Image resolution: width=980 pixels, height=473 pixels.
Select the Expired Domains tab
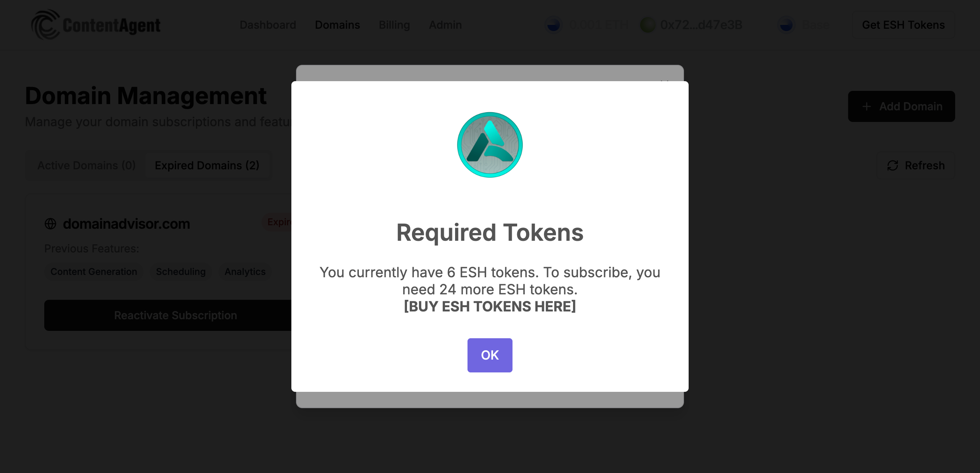[x=207, y=165]
